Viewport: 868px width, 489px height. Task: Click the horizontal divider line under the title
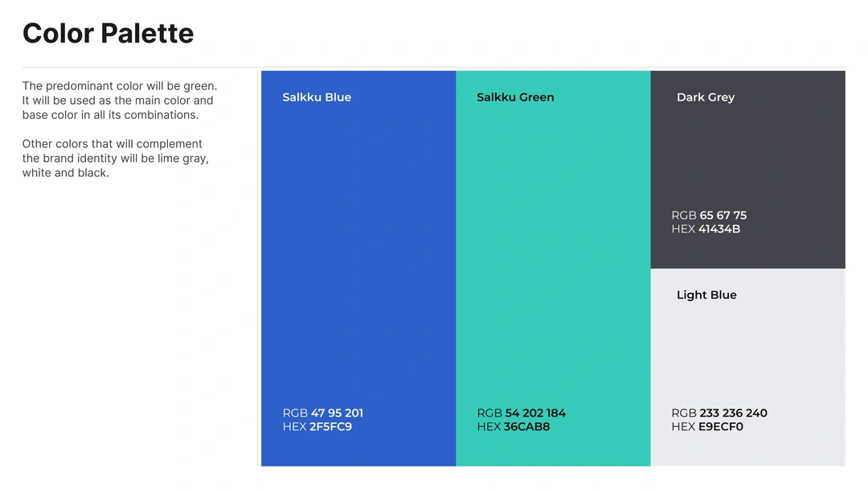(x=434, y=67)
